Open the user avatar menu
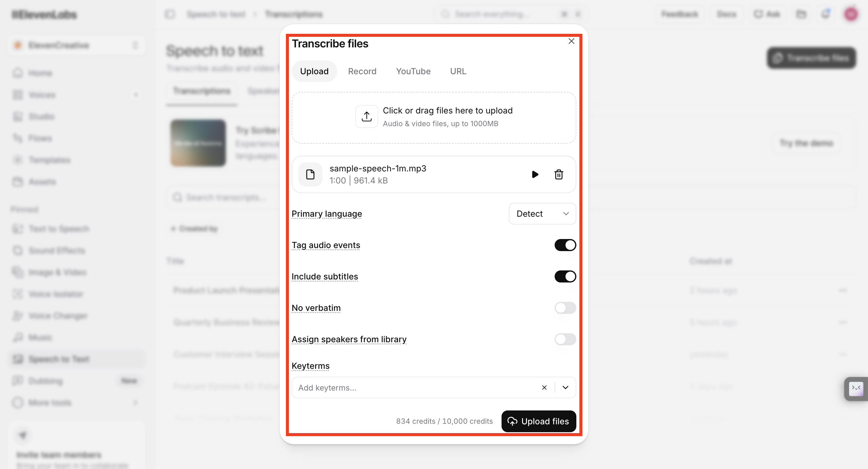 click(x=851, y=14)
